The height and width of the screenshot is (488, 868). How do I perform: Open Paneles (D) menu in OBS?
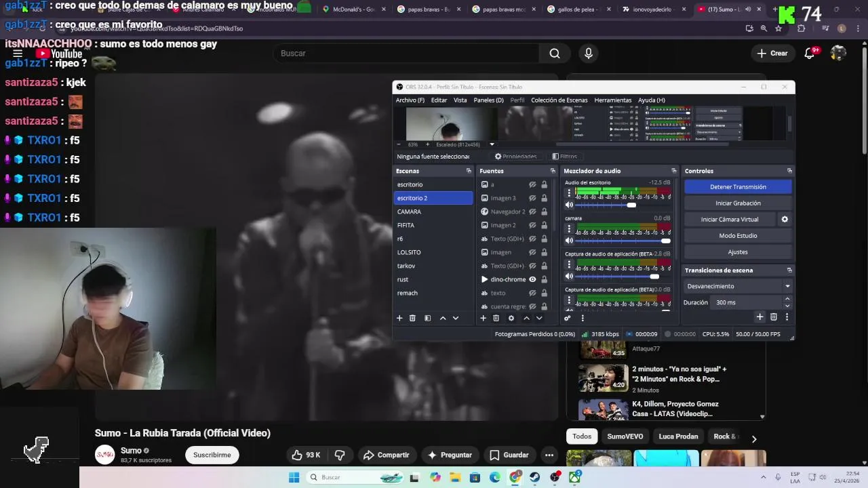click(x=489, y=100)
